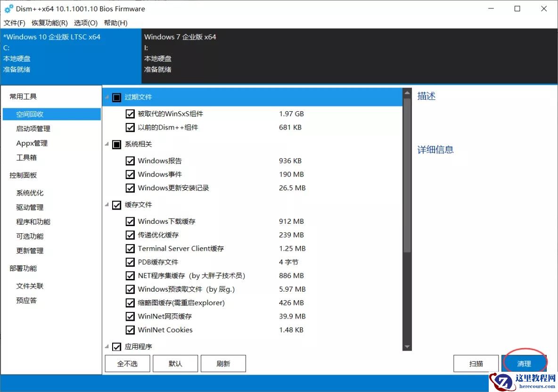Screen dimensions: 558x392
Task: Uncheck 被取代的WinSxS组件 cleanup item
Action: 130,114
